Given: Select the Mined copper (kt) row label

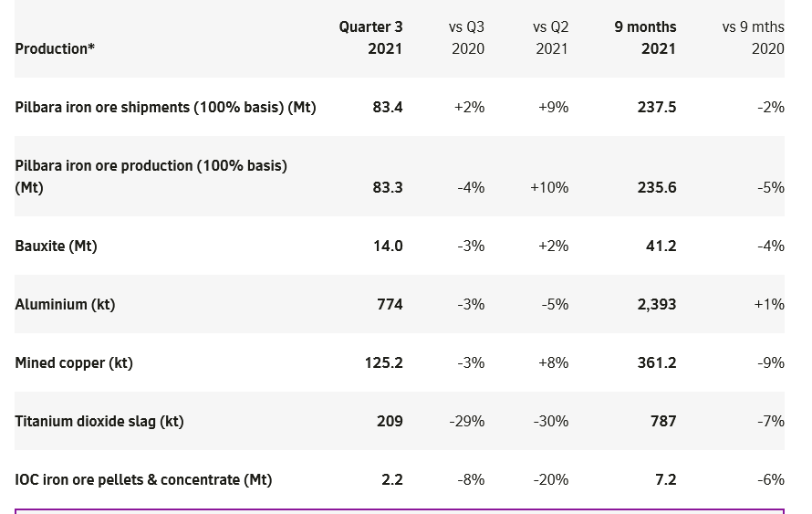Looking at the screenshot, I should (x=74, y=362).
